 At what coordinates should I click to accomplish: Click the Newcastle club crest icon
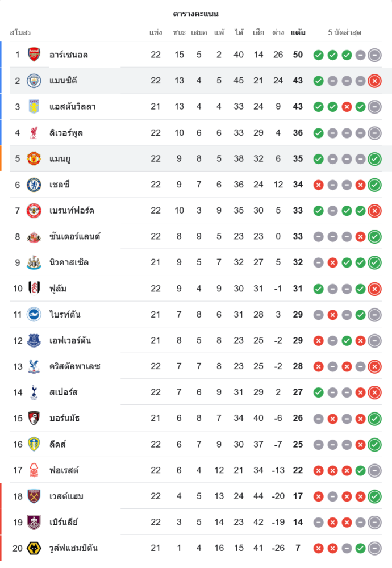[x=34, y=262]
